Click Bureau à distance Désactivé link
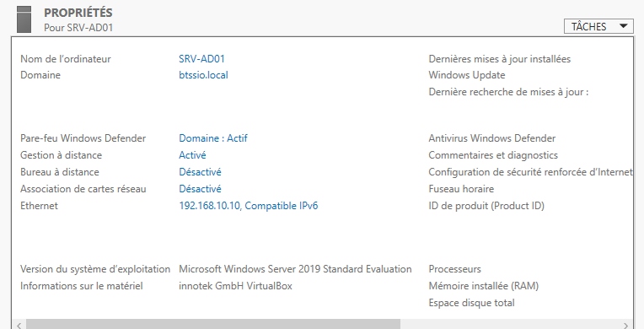 tap(200, 172)
